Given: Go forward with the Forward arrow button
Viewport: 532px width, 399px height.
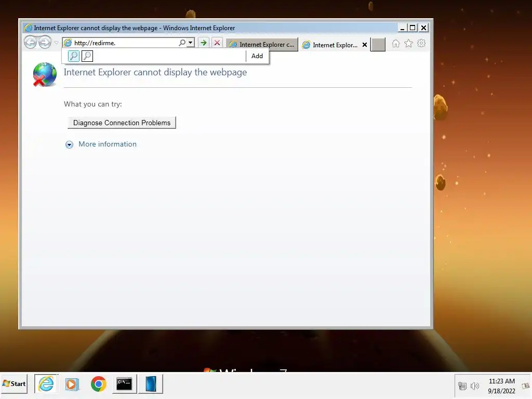Looking at the screenshot, I should point(45,43).
